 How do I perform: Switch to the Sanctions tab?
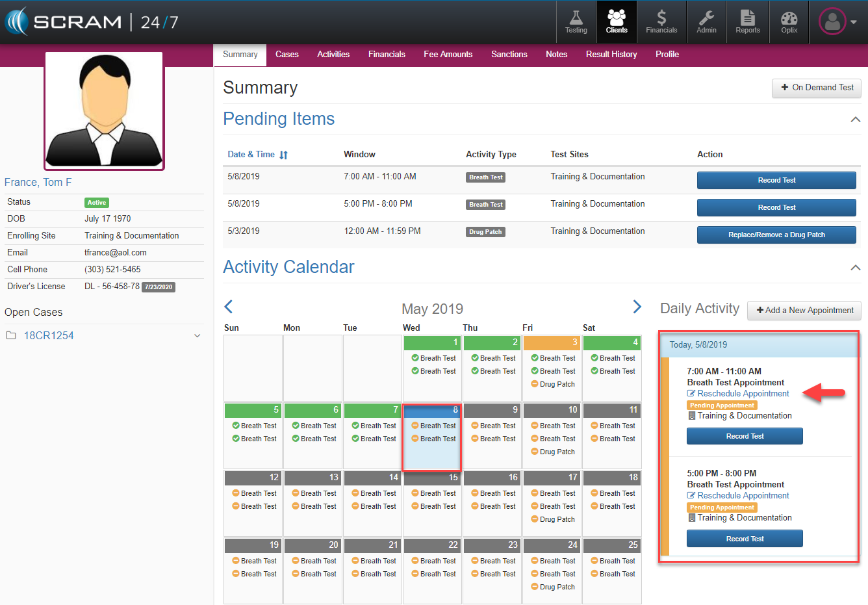[509, 55]
